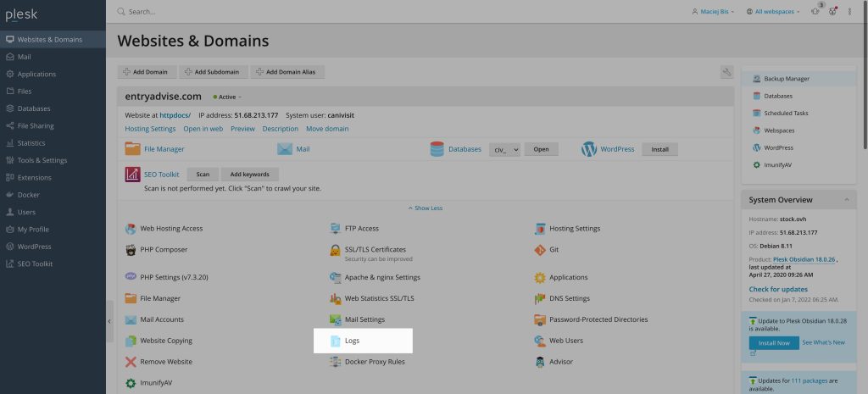
Task: Click the WordPress Install button
Action: coord(659,149)
